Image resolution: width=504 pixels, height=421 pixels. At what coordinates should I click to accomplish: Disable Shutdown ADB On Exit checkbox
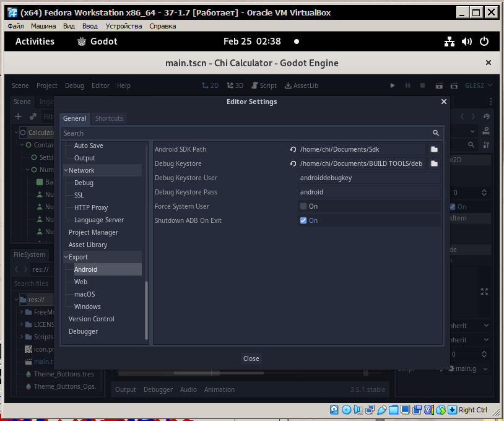click(303, 220)
